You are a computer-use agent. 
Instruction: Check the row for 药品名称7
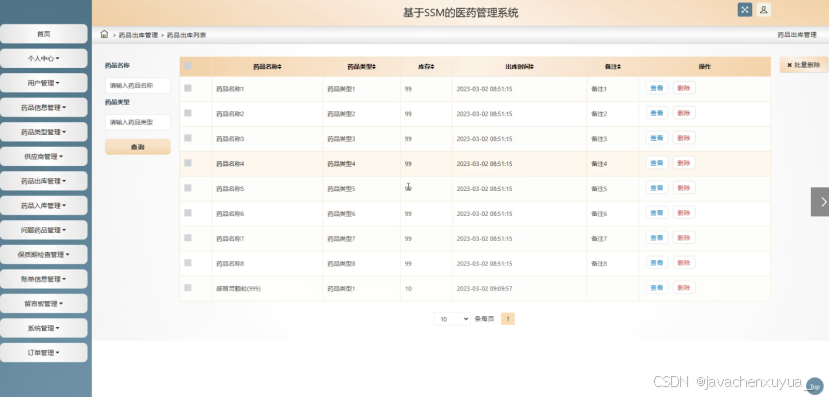(188, 238)
